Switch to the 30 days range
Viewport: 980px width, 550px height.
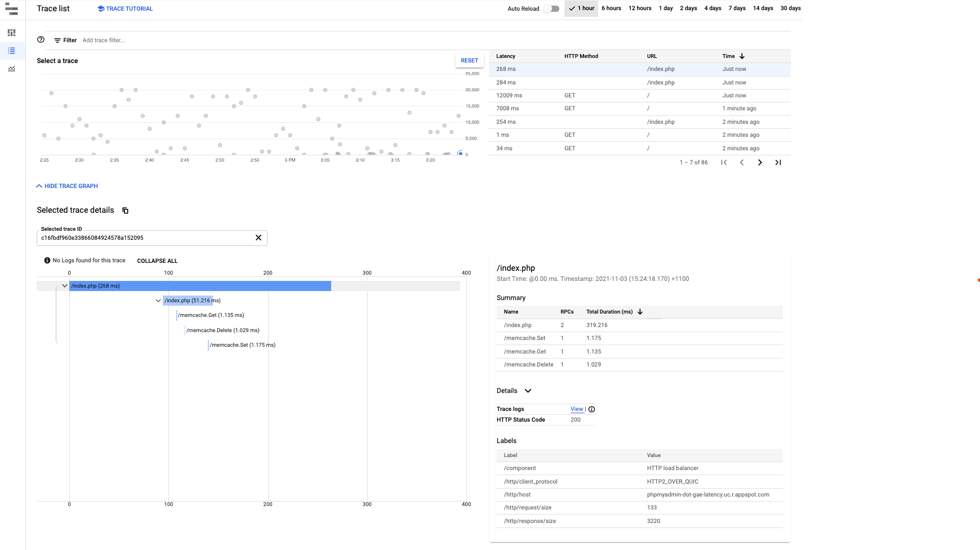(791, 8)
